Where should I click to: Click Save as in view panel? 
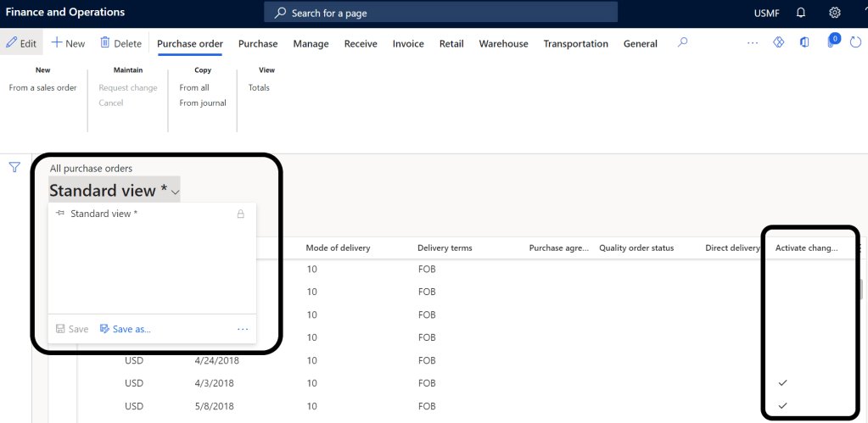point(125,329)
